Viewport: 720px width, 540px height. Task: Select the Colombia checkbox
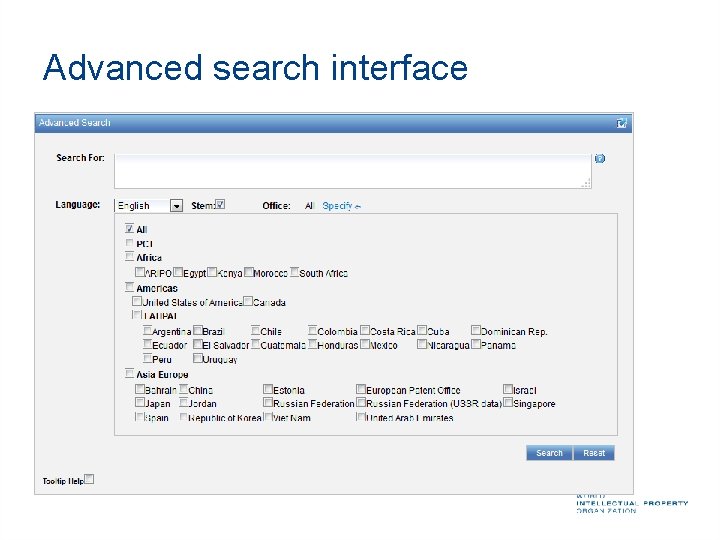point(313,330)
